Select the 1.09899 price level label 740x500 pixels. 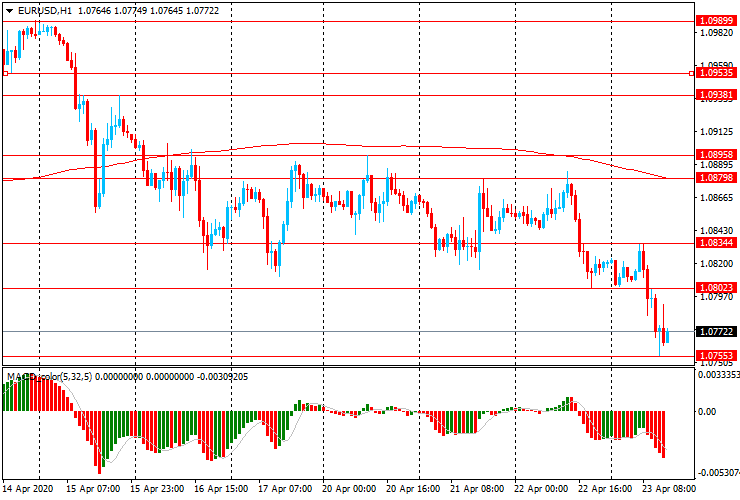pos(716,21)
